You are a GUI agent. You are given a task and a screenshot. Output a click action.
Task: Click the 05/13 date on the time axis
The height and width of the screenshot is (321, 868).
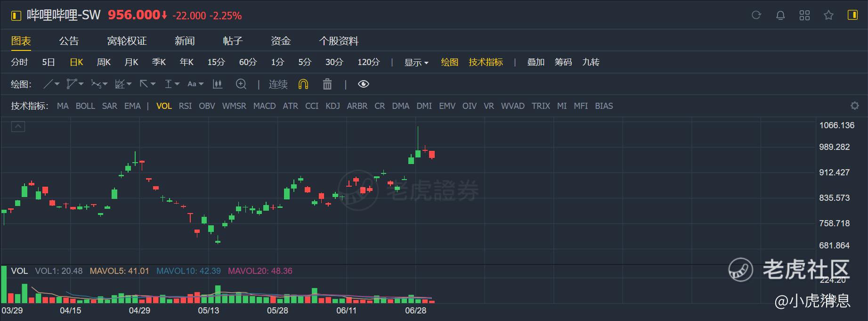tap(209, 311)
